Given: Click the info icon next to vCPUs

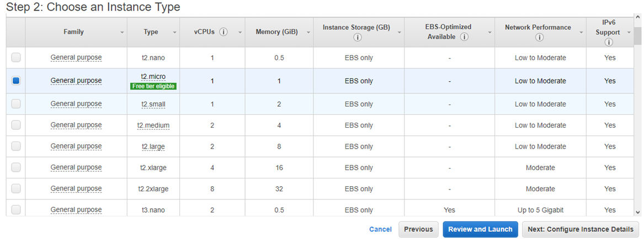Looking at the screenshot, I should [x=223, y=32].
